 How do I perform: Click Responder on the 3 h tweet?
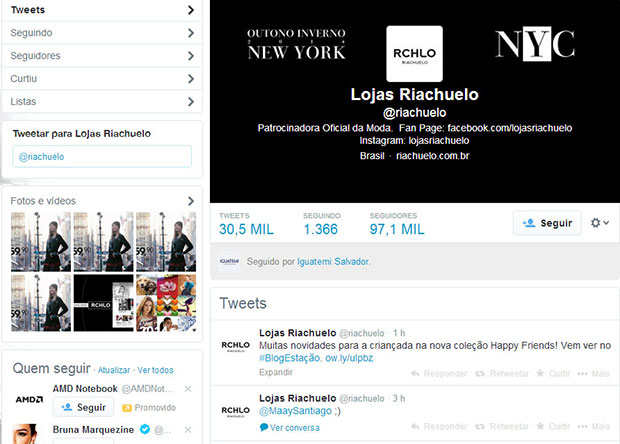[439, 427]
